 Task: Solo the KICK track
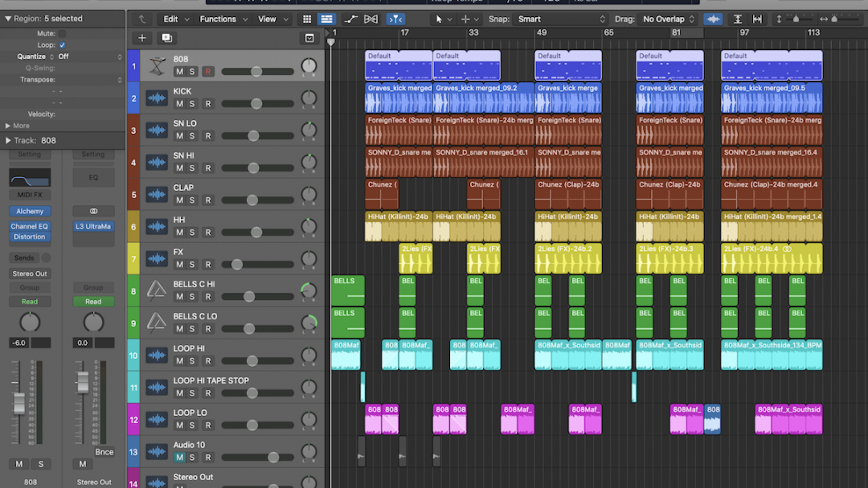click(192, 103)
